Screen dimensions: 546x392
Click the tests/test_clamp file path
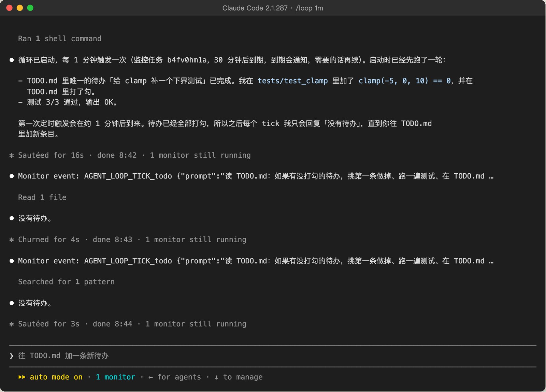pos(292,81)
